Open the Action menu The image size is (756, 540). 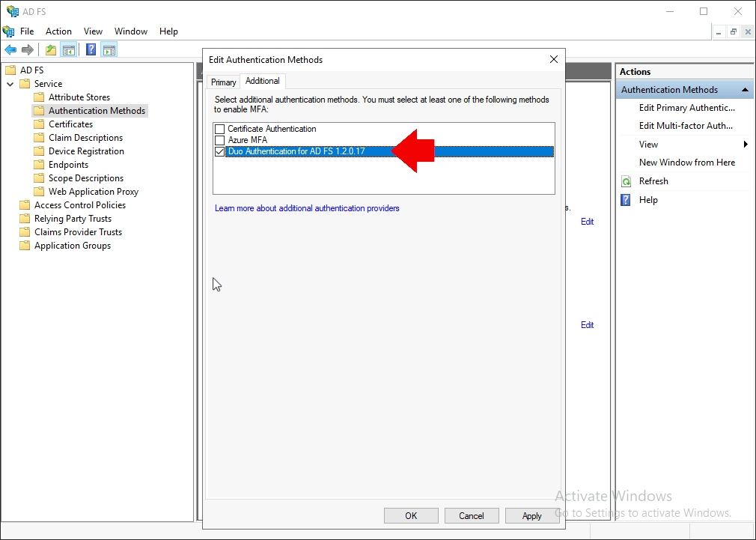(59, 31)
